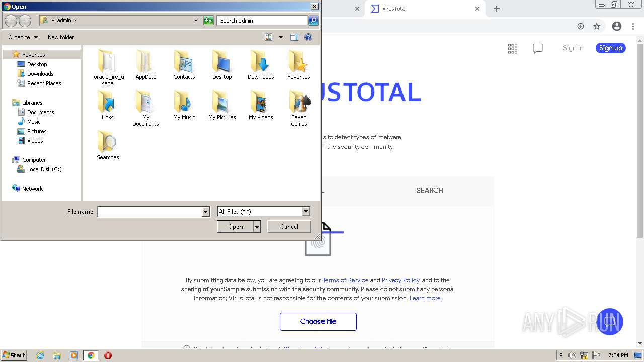Expand the File name dropdown arrow

205,212
